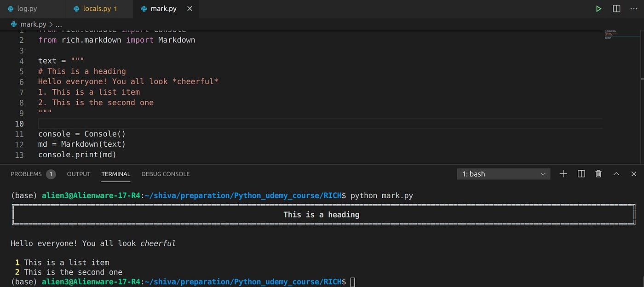The image size is (644, 287).
Task: Run the Python file with play icon
Action: 598,9
